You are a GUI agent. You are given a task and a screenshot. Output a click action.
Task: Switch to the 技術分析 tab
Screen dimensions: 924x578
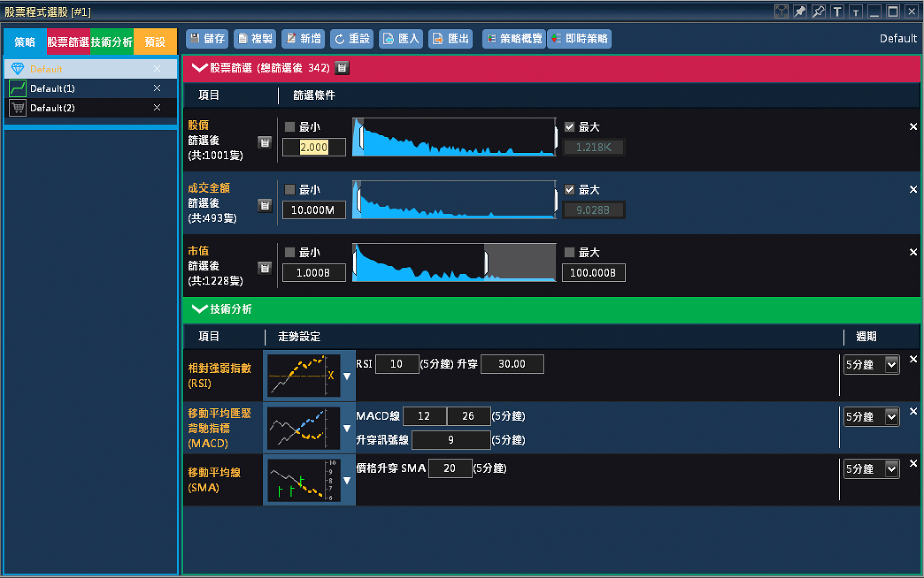pos(112,42)
